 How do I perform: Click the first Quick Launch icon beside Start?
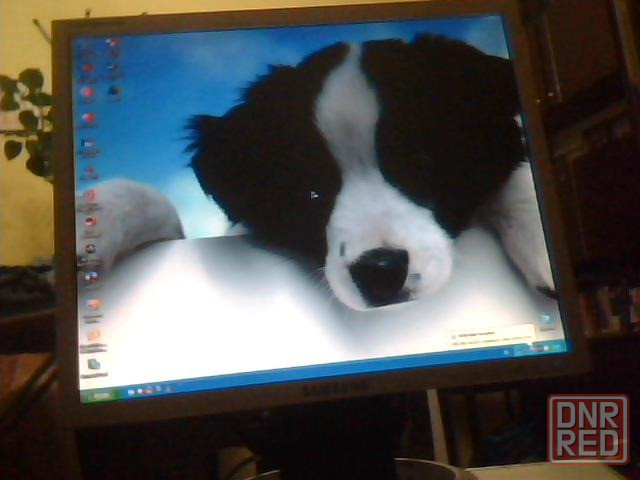pos(130,391)
